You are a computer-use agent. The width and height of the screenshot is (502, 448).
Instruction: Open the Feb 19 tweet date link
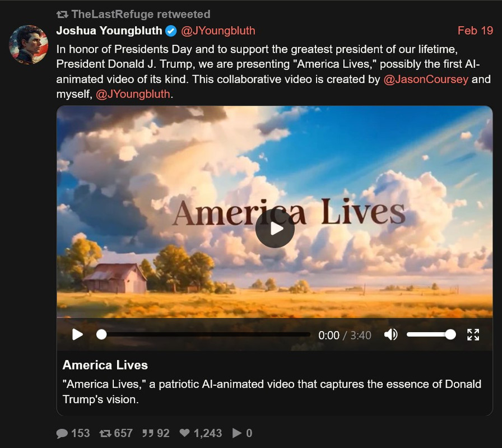click(475, 31)
